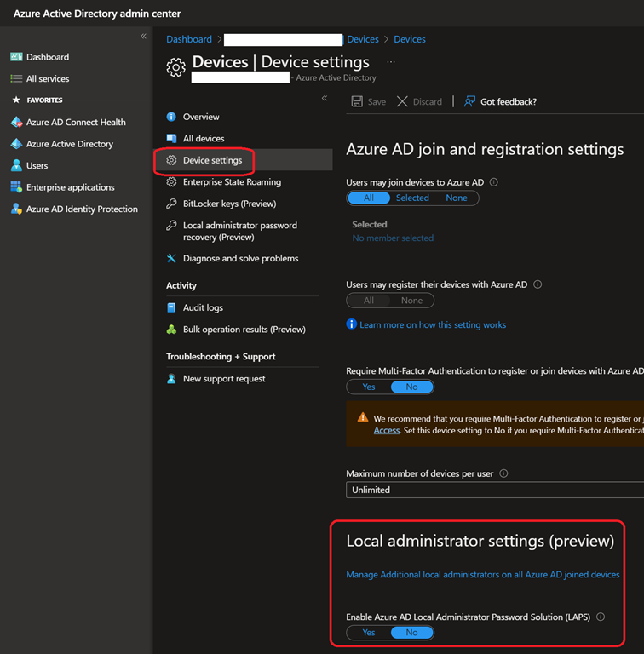The image size is (644, 654).
Task: Click info icon beside Maximum number of devices
Action: [x=503, y=473]
